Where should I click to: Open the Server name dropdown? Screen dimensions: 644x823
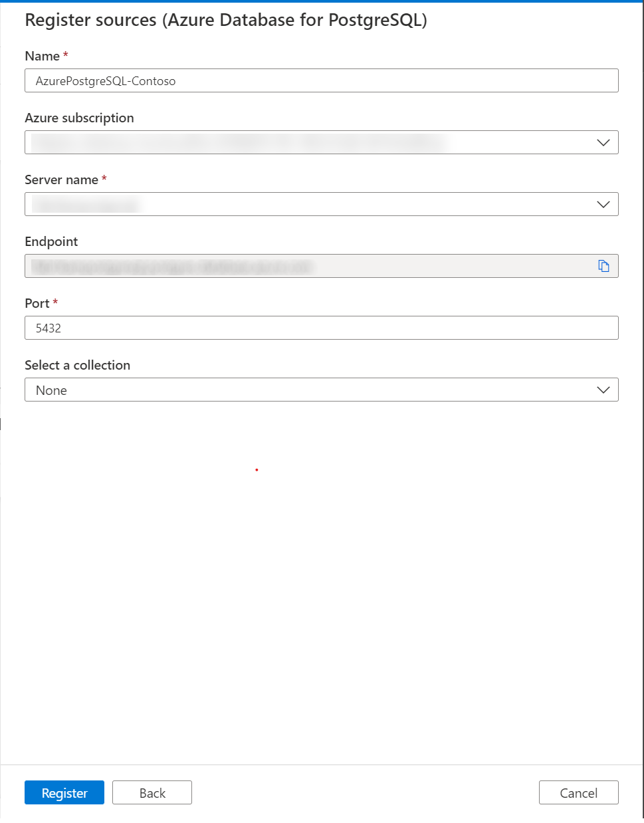(602, 204)
